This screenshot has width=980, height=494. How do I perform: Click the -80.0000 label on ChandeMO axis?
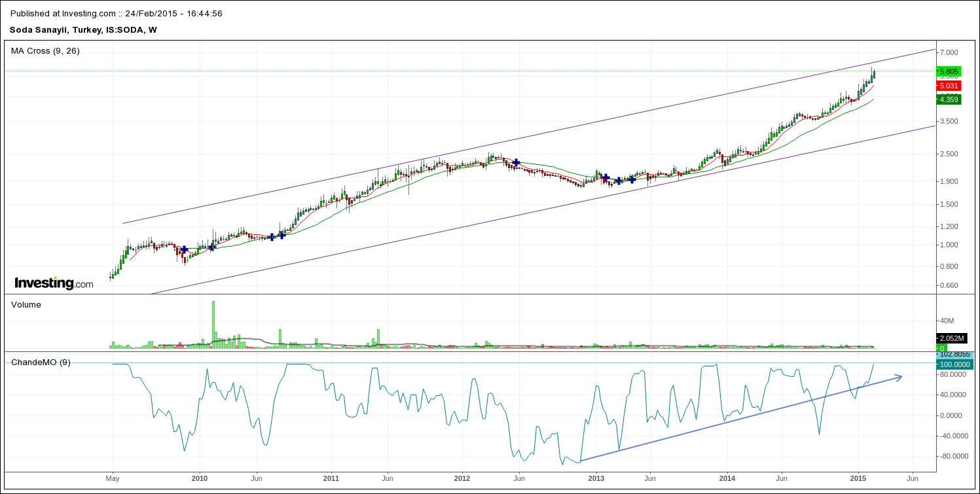click(953, 456)
